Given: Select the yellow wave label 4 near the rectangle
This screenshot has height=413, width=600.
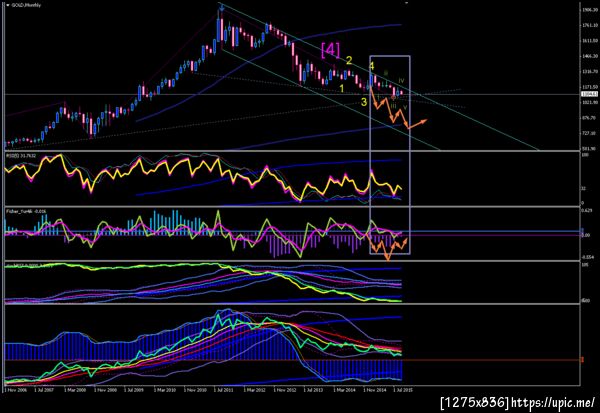Looking at the screenshot, I should click(372, 66).
